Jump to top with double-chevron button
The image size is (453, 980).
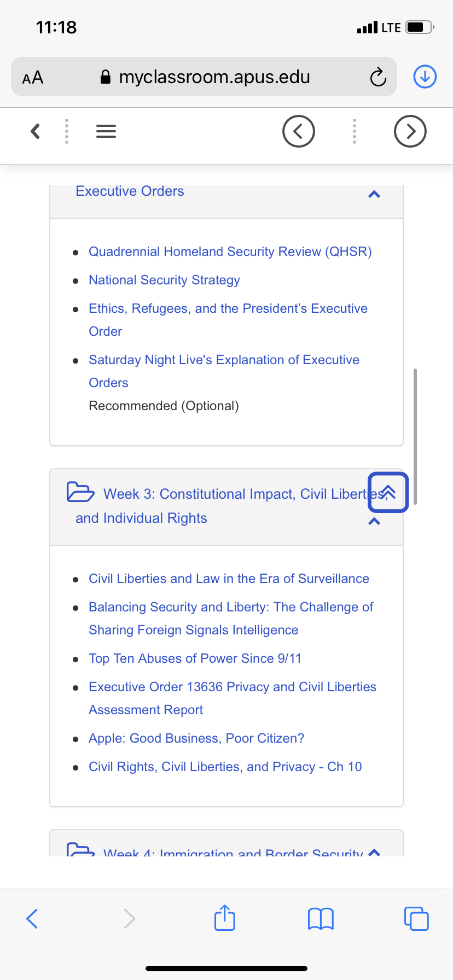tap(388, 492)
